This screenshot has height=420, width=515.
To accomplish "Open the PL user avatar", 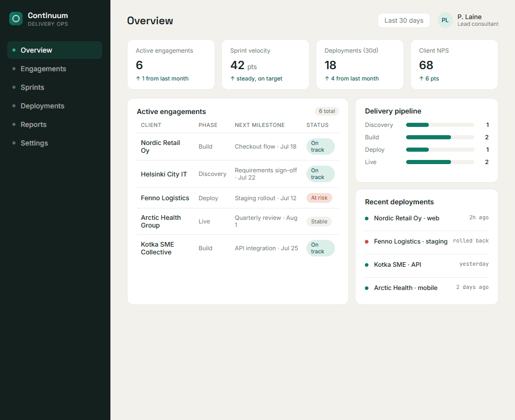I will (445, 20).
